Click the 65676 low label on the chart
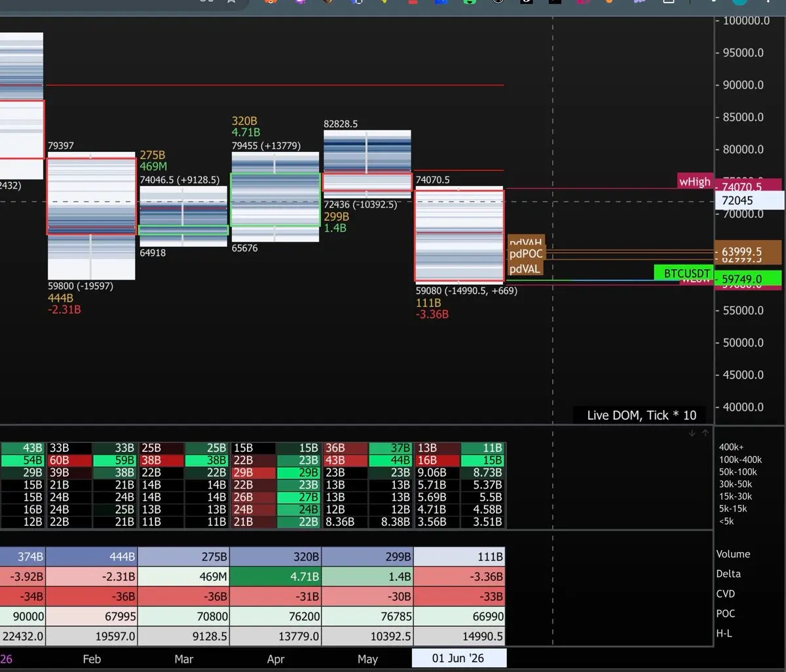 tap(244, 248)
